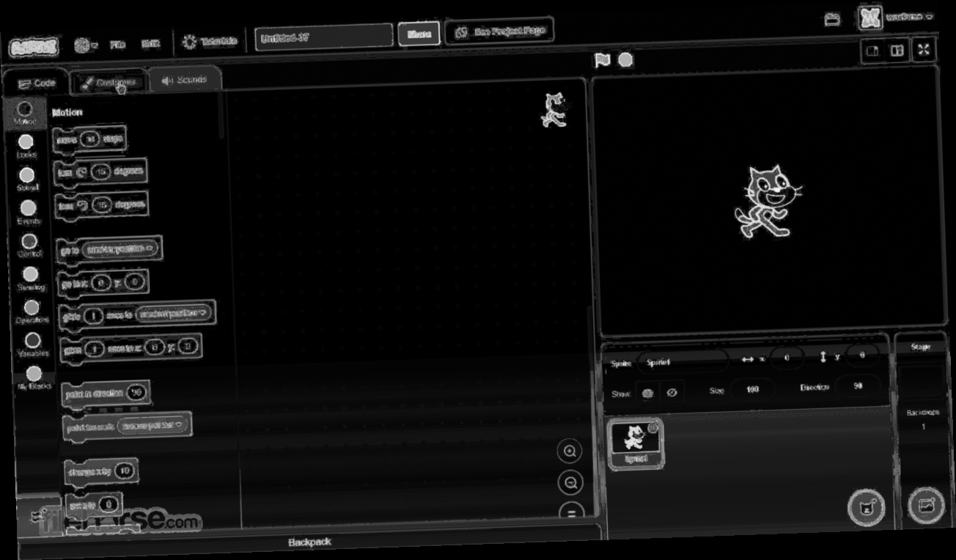Open random position dropdown in go to block
The width and height of the screenshot is (956, 560).
click(x=120, y=249)
